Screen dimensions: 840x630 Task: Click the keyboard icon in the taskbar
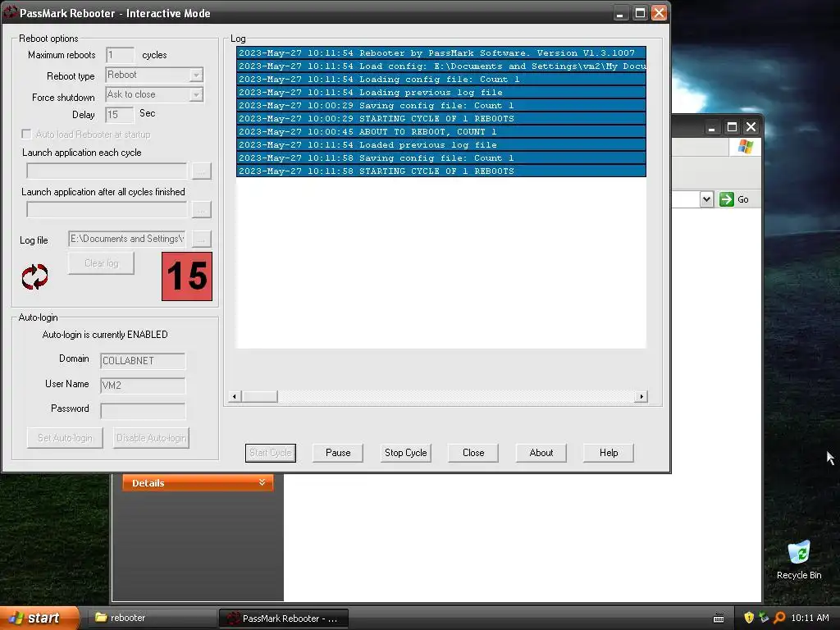[x=719, y=619]
